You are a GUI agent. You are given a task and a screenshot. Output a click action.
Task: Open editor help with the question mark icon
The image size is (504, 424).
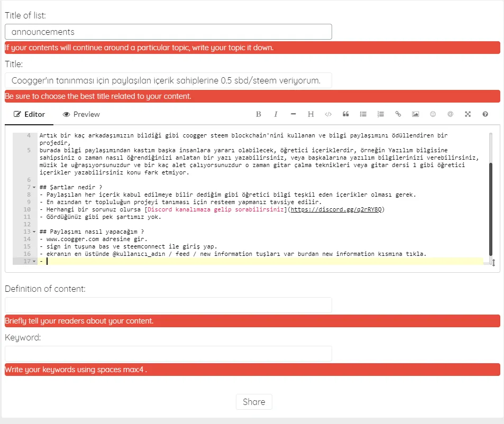point(485,114)
